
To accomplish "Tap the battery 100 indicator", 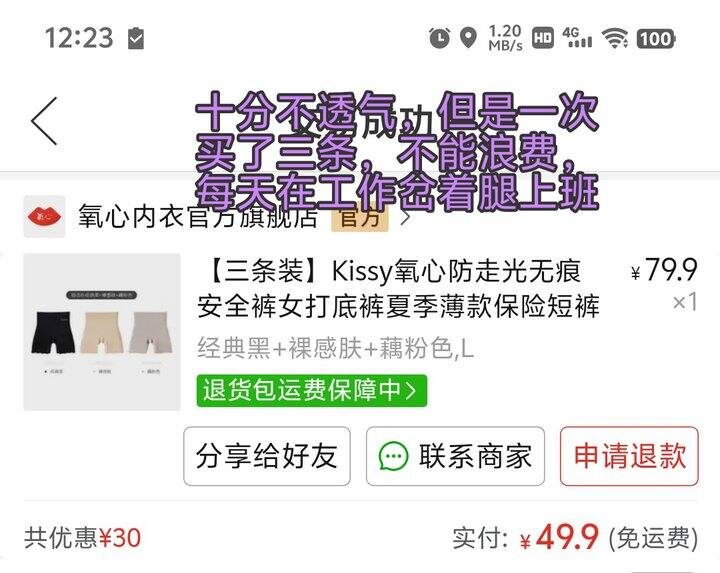I will (x=656, y=39).
